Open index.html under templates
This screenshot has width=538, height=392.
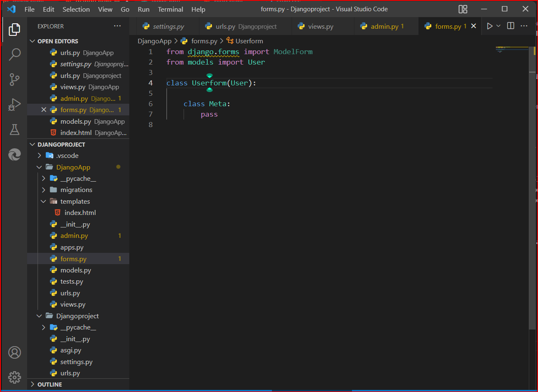pyautogui.click(x=78, y=213)
